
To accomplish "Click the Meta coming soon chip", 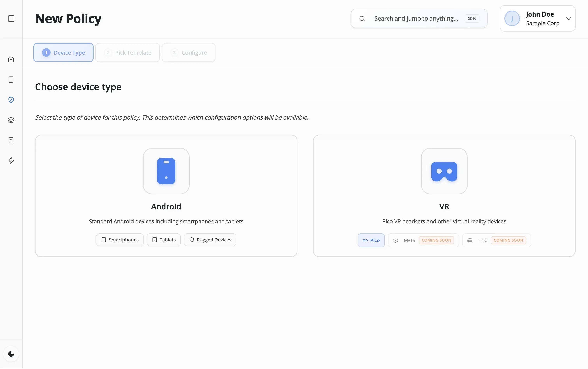I will coord(423,240).
